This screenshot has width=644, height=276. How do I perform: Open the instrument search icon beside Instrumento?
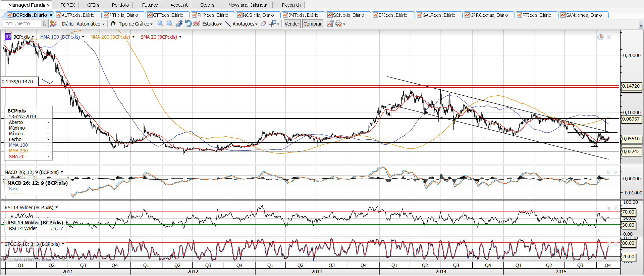click(x=44, y=24)
